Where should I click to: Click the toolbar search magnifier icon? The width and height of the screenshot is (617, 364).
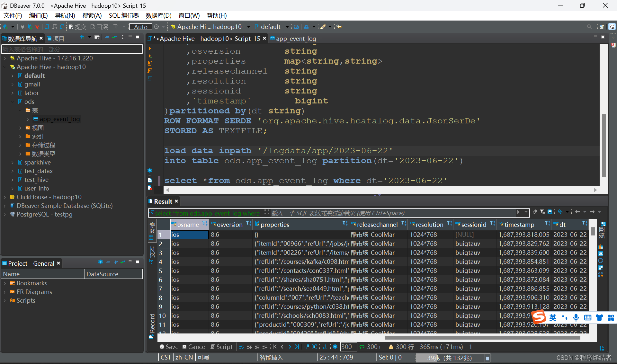[589, 27]
